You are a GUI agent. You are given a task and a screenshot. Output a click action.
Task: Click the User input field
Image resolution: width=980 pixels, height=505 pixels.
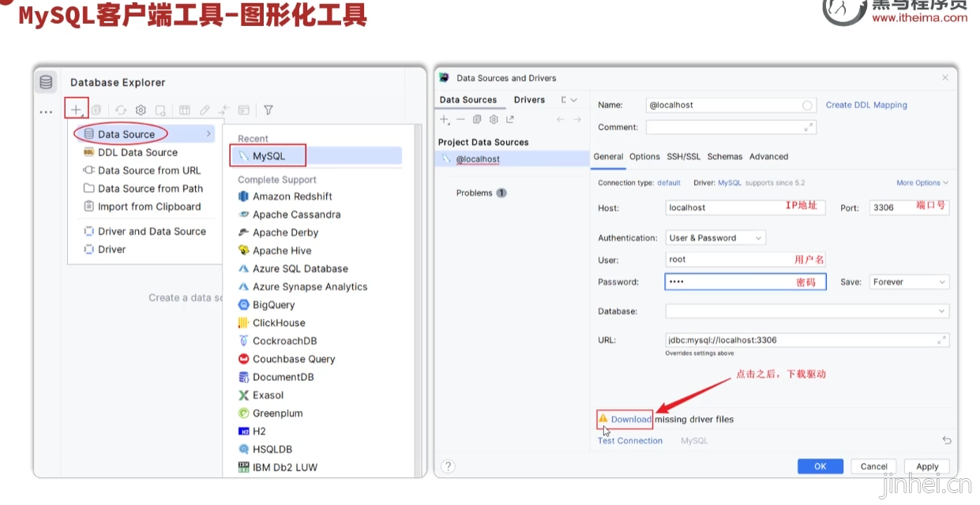pos(745,259)
